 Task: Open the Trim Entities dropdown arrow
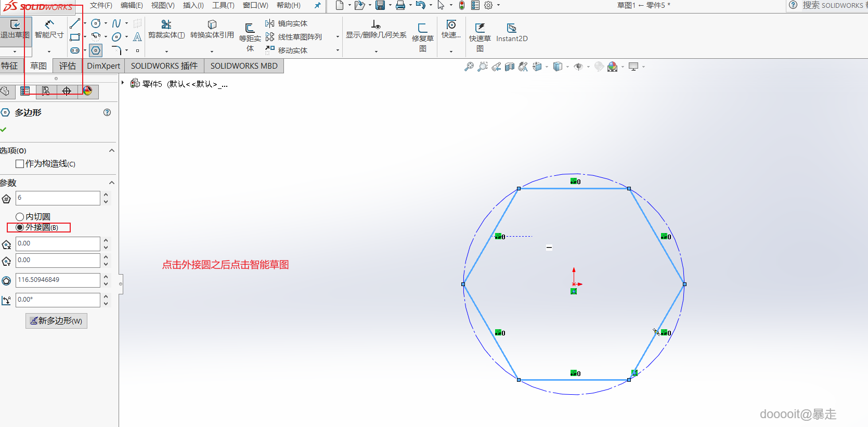point(166,51)
